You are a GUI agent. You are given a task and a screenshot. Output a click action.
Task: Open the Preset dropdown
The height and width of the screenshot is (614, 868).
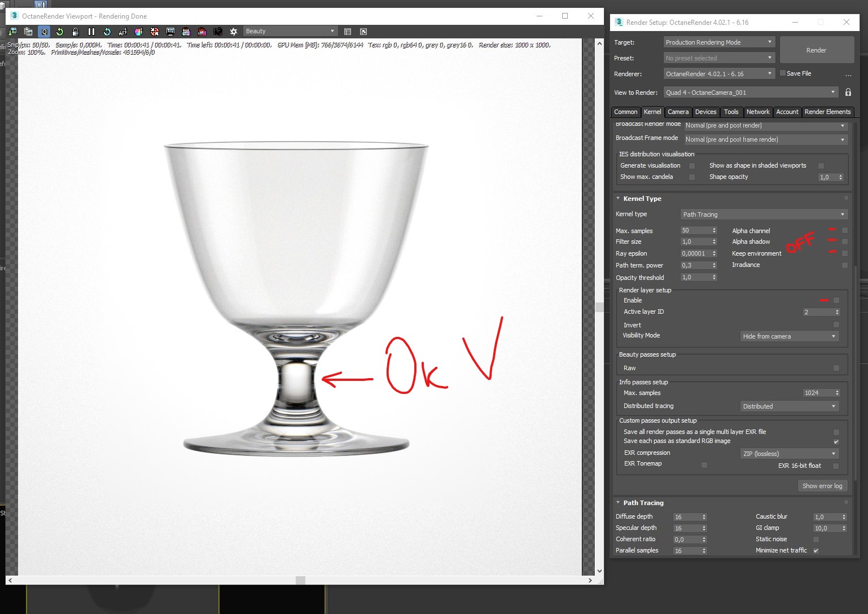pyautogui.click(x=719, y=58)
